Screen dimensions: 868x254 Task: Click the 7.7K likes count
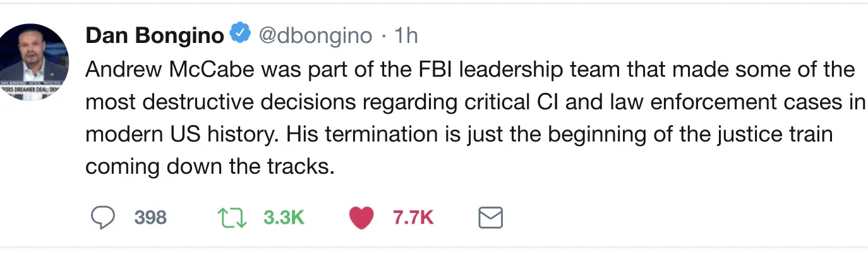click(413, 218)
